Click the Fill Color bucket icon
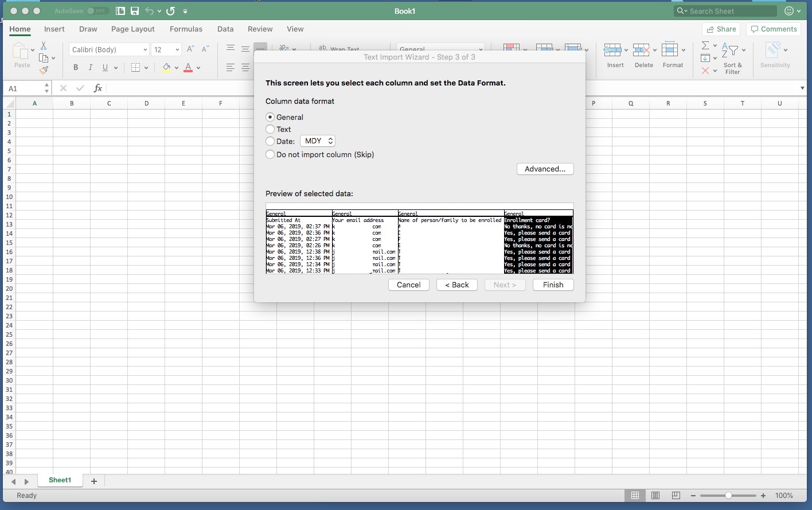The image size is (812, 510). coord(166,68)
